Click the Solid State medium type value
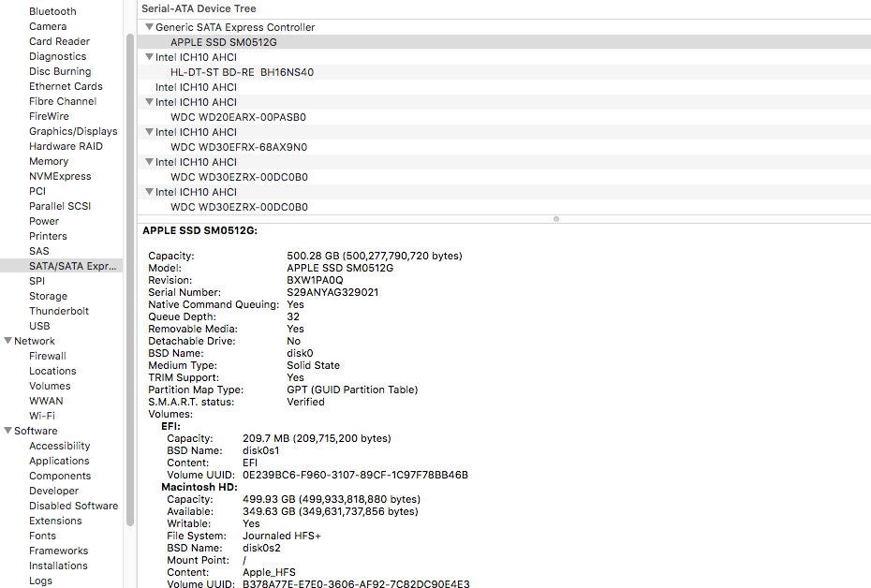871x588 pixels. 314,365
